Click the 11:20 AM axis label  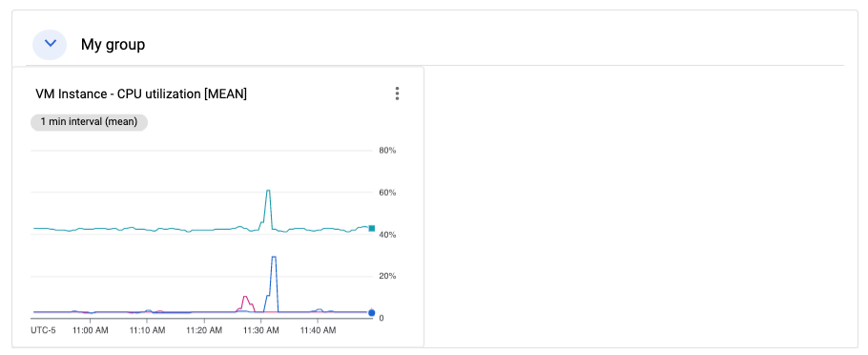(x=204, y=330)
